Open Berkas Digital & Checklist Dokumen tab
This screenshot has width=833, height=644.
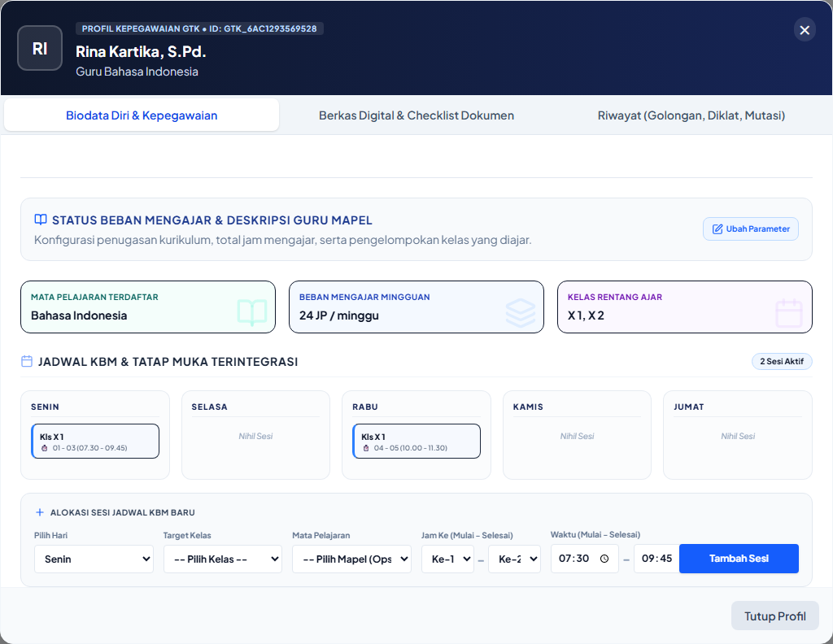(x=416, y=115)
